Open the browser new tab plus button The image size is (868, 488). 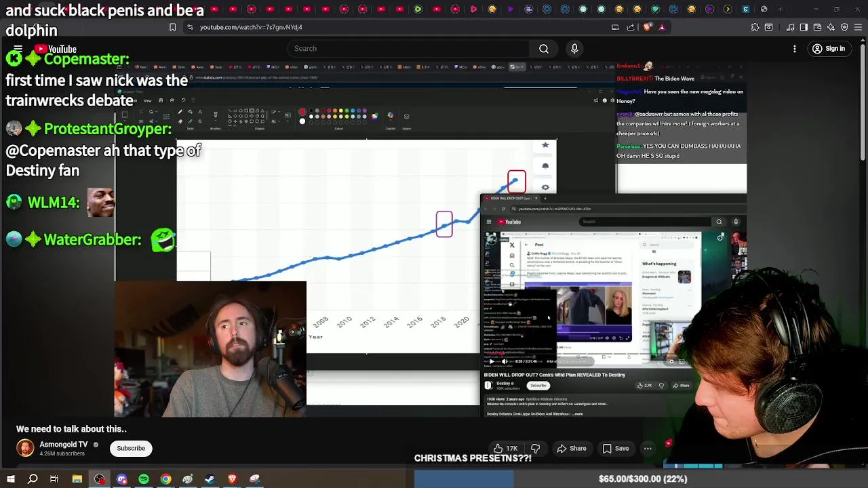[781, 9]
